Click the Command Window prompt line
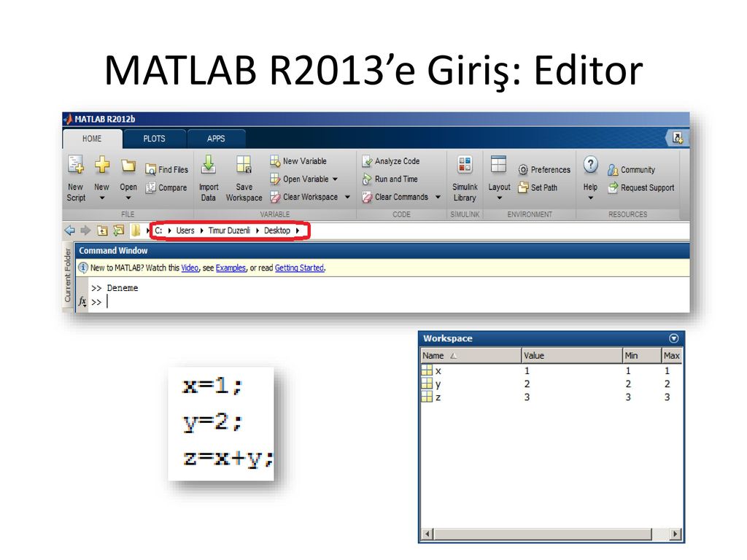 coord(389,302)
